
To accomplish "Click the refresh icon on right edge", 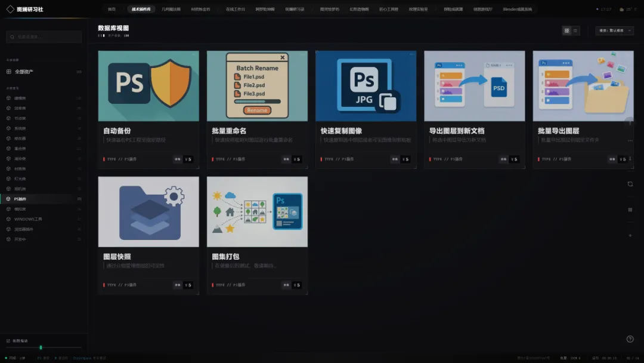I will 630,184.
